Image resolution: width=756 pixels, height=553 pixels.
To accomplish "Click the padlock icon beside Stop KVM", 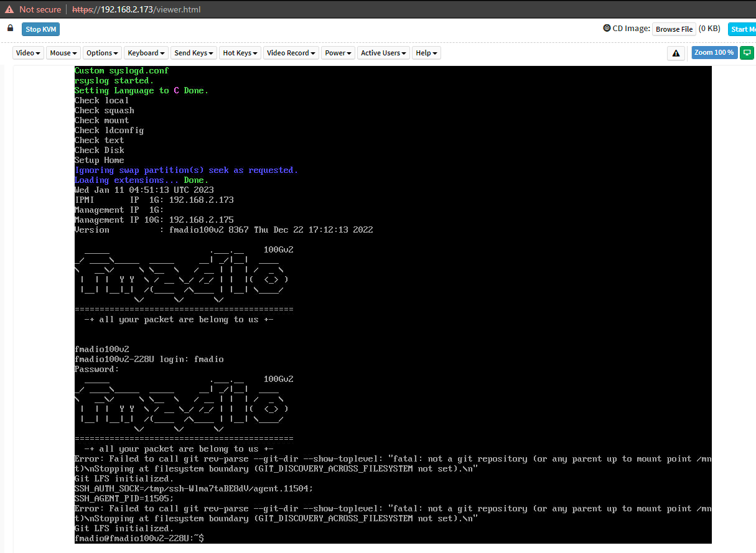I will 10,29.
